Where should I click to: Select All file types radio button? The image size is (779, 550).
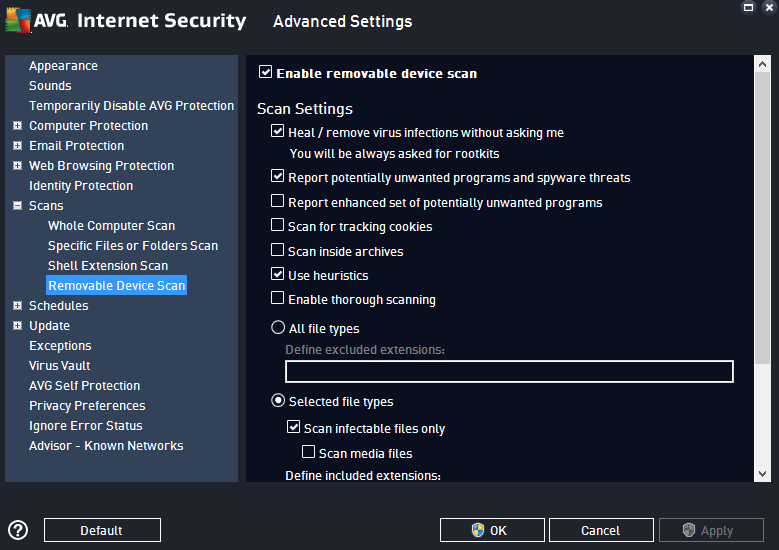tap(278, 327)
